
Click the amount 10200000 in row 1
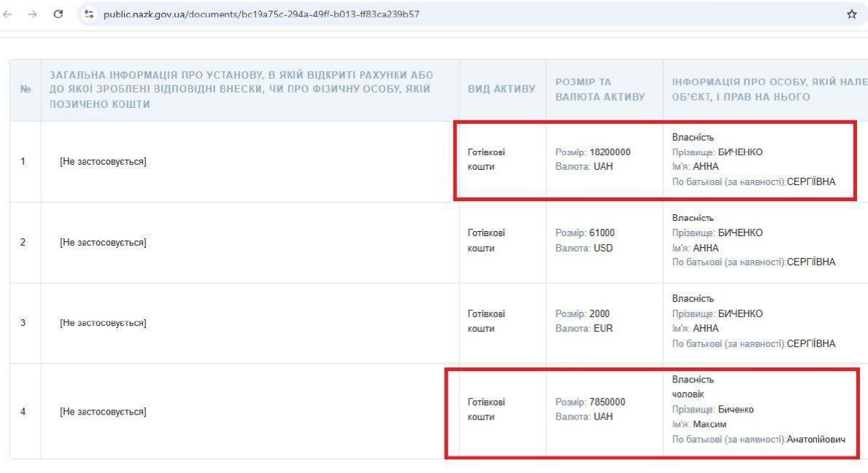[x=610, y=152]
